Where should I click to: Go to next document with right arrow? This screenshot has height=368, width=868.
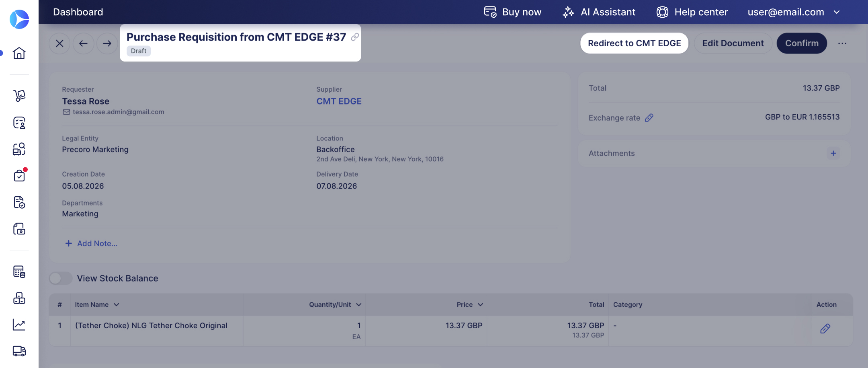click(107, 43)
